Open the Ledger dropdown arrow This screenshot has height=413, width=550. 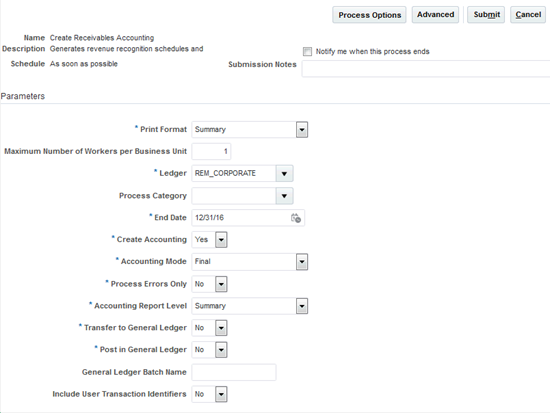click(x=284, y=174)
